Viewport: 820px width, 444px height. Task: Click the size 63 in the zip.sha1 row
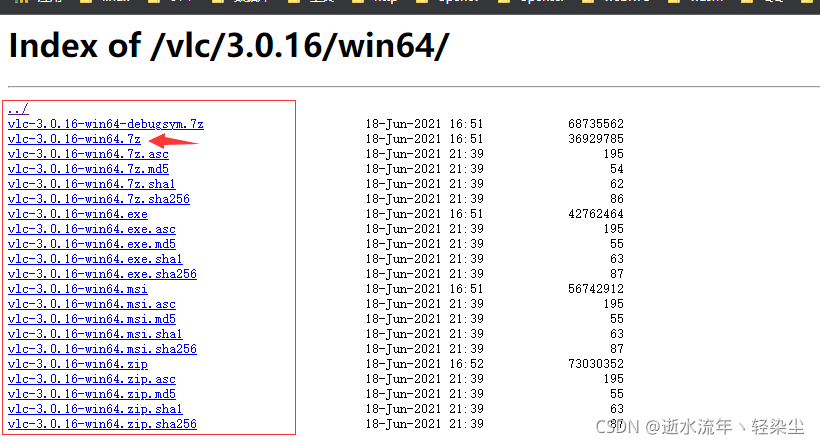617,409
